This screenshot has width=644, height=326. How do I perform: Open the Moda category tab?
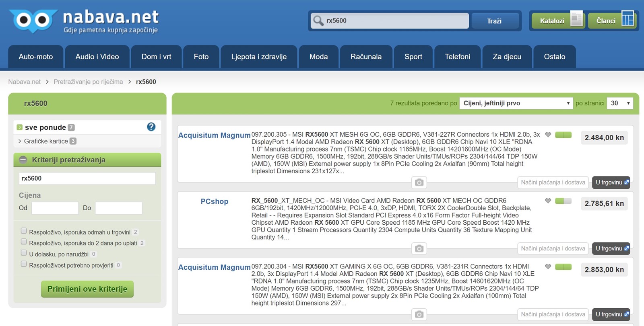pyautogui.click(x=318, y=57)
